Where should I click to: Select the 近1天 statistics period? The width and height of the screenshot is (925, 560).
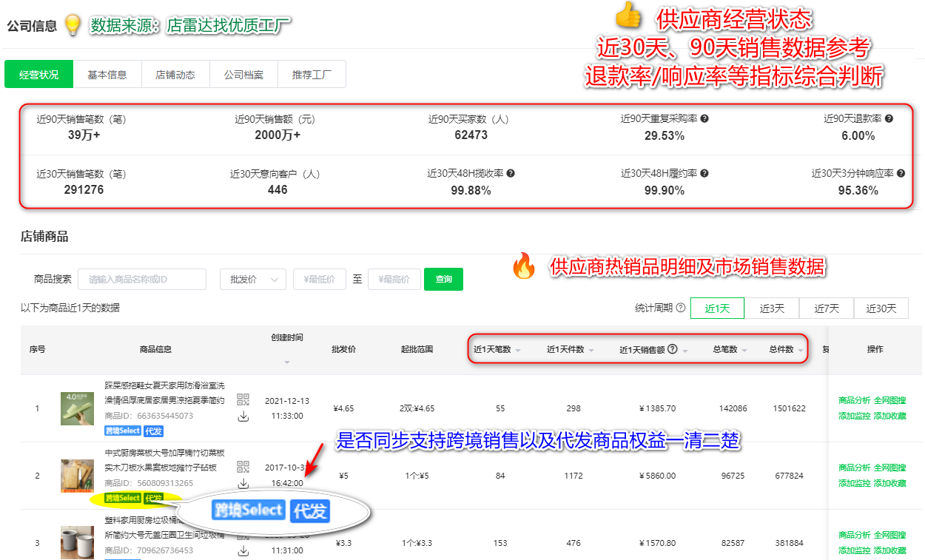coord(717,307)
